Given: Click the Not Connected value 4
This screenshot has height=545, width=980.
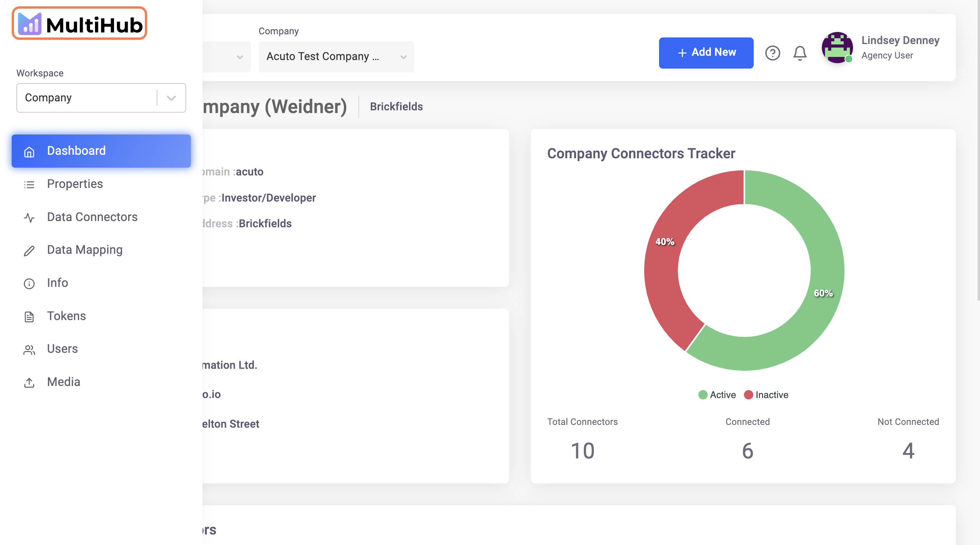Looking at the screenshot, I should (908, 451).
